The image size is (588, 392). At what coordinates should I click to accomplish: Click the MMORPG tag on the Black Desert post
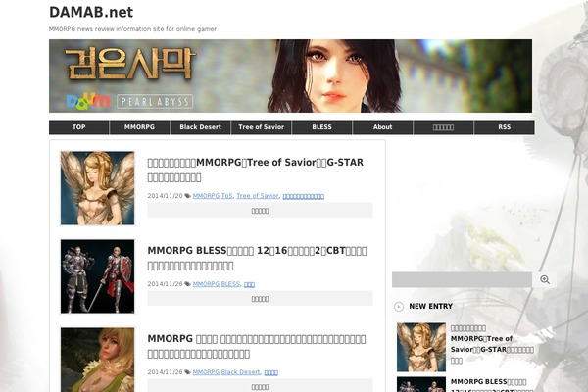coord(206,372)
